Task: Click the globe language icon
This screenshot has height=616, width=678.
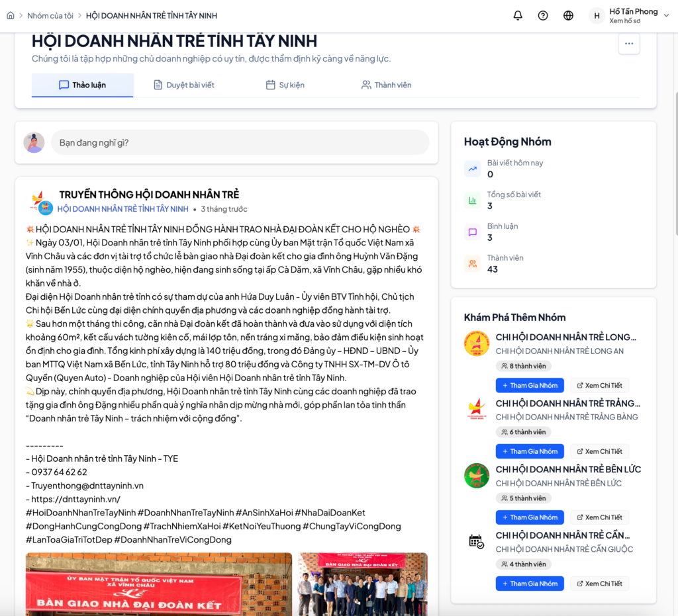Action: (x=568, y=16)
